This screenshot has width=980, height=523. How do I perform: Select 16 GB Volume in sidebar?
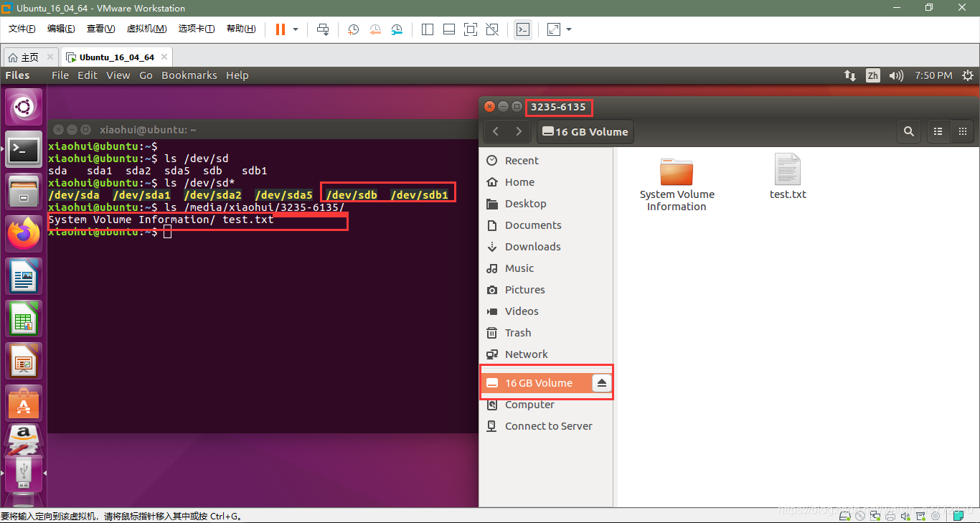point(538,383)
